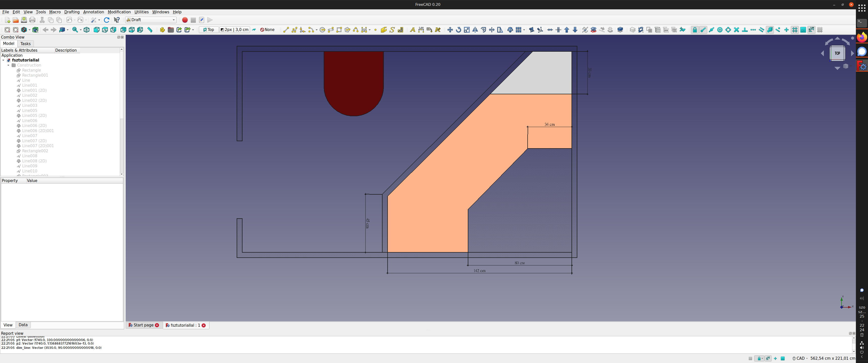Open the Modification menu

pos(119,12)
